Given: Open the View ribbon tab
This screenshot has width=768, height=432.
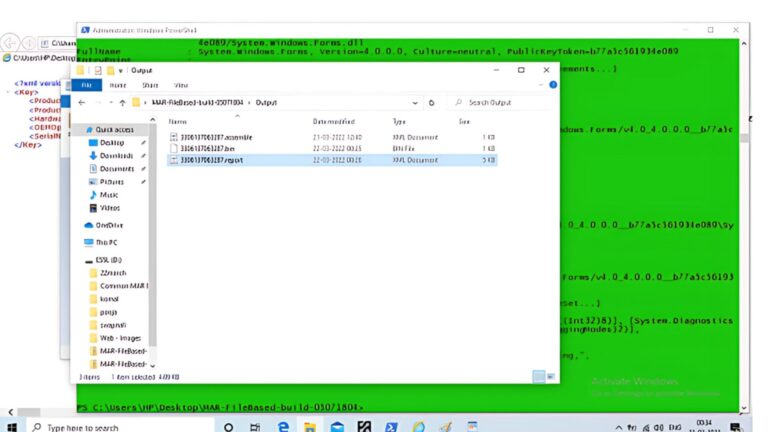Looking at the screenshot, I should coord(181,85).
